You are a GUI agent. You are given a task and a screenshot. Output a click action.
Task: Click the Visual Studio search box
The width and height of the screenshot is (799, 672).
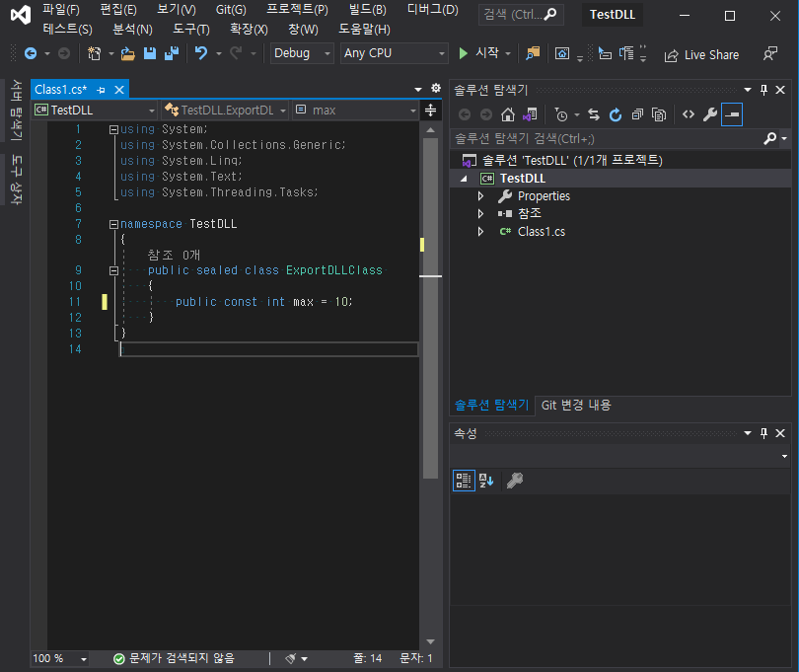(521, 14)
